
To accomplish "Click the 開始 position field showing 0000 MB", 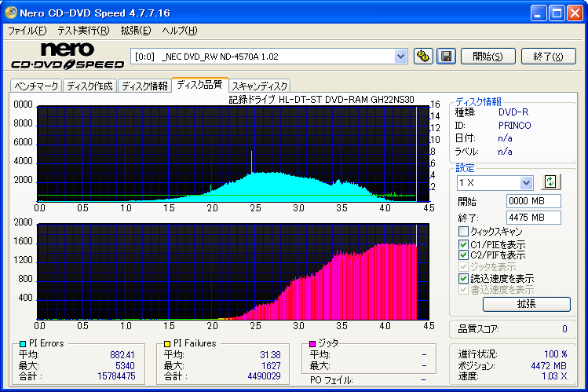I will click(533, 201).
